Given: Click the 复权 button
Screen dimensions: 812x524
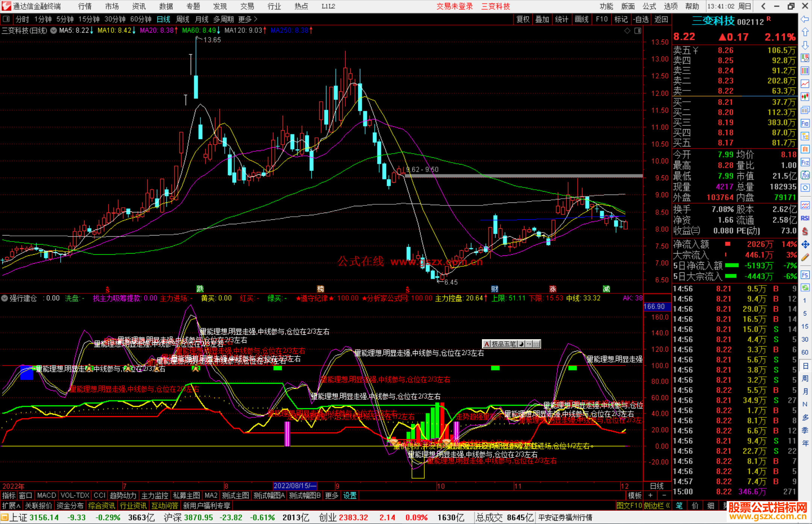Looking at the screenshot, I should coord(523,19).
